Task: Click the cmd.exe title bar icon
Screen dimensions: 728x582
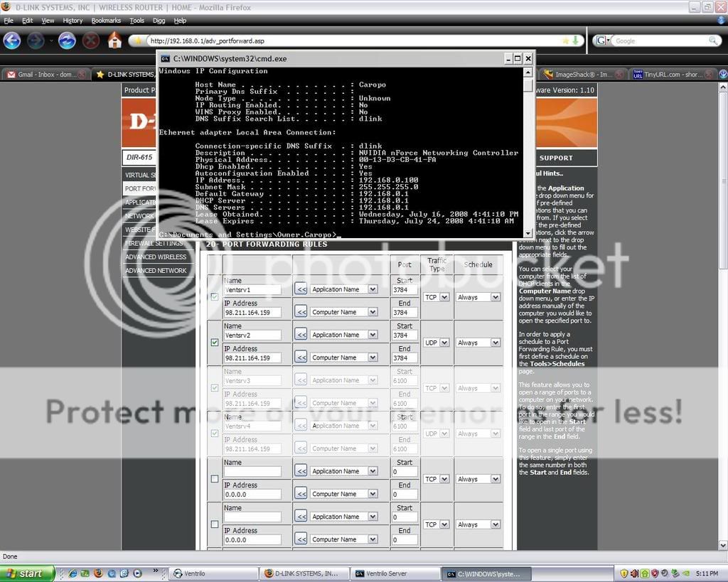Action: [x=165, y=58]
